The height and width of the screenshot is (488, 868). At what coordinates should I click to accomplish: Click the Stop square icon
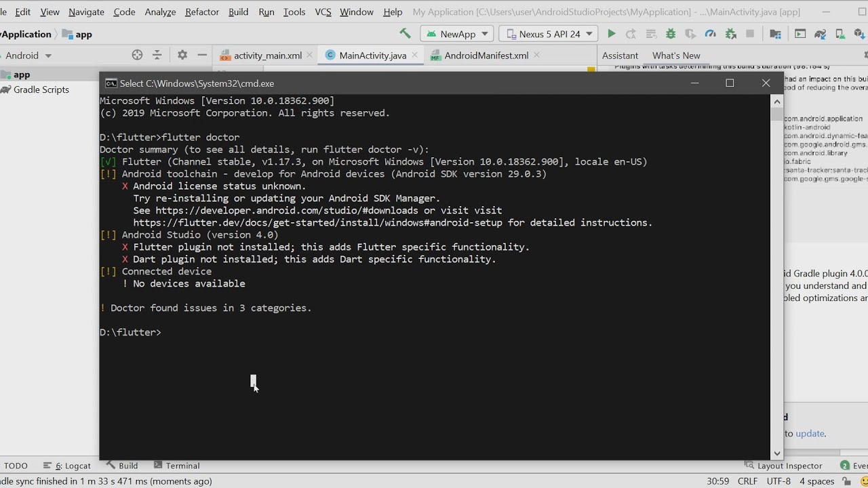750,34
